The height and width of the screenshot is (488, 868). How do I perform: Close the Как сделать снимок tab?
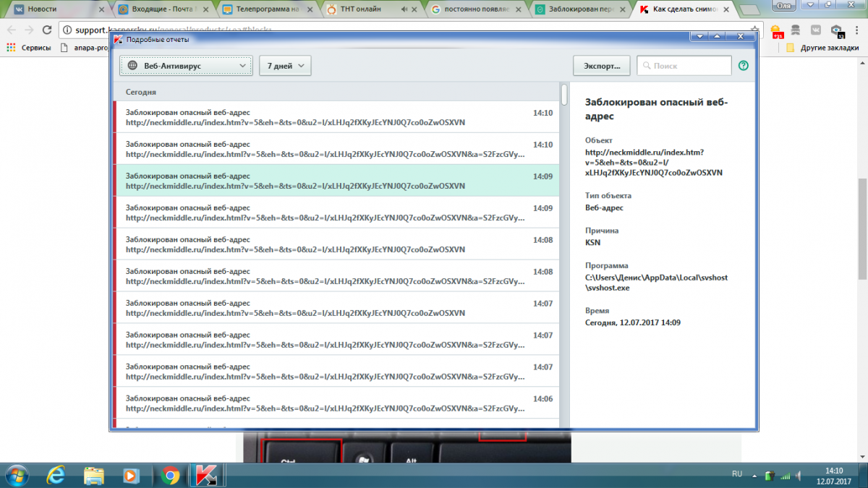point(726,9)
